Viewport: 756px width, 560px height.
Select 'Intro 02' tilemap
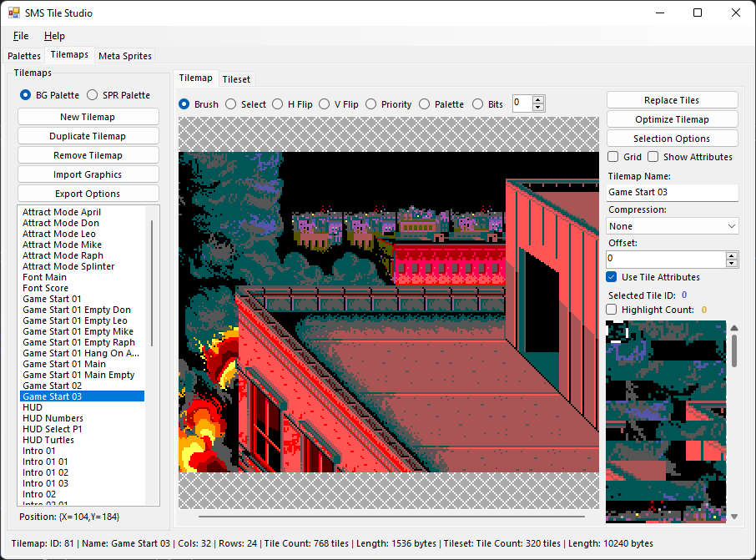tap(39, 494)
